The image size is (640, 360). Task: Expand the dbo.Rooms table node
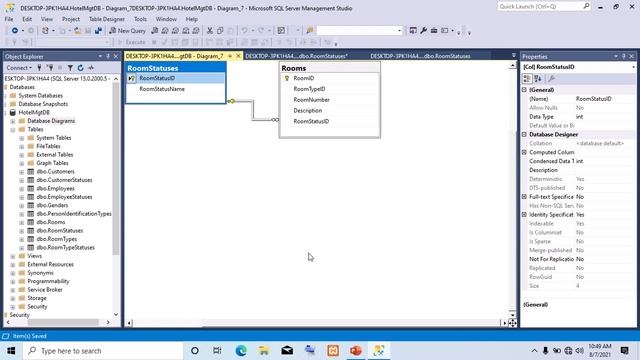22,222
